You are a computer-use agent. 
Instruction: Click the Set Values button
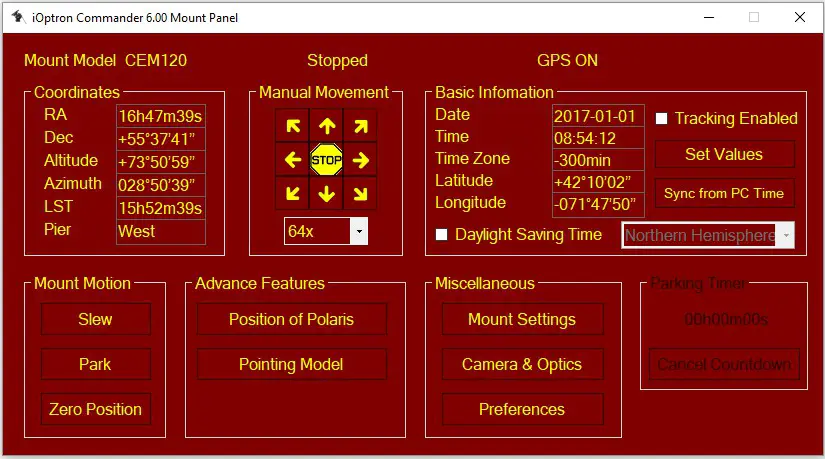pyautogui.click(x=725, y=154)
